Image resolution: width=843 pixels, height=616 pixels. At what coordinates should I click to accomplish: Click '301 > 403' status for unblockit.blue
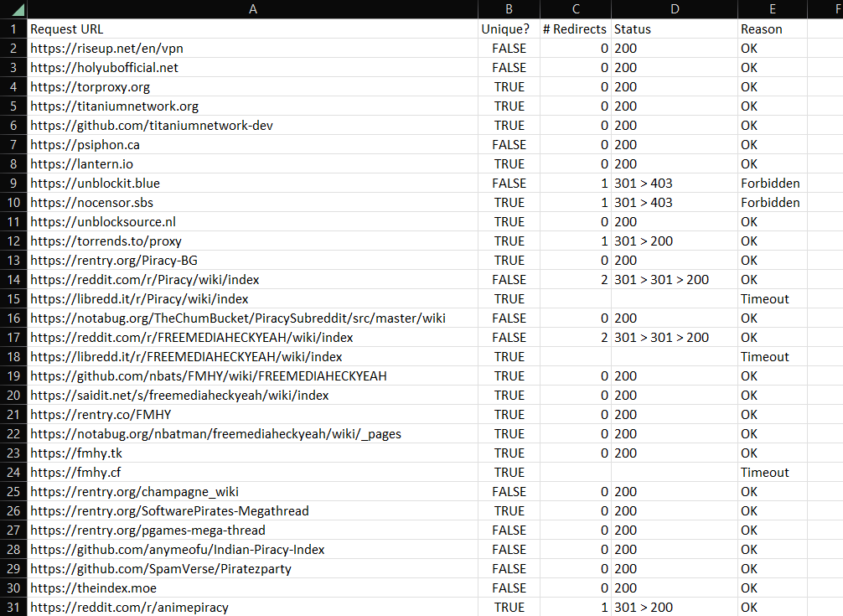(675, 184)
